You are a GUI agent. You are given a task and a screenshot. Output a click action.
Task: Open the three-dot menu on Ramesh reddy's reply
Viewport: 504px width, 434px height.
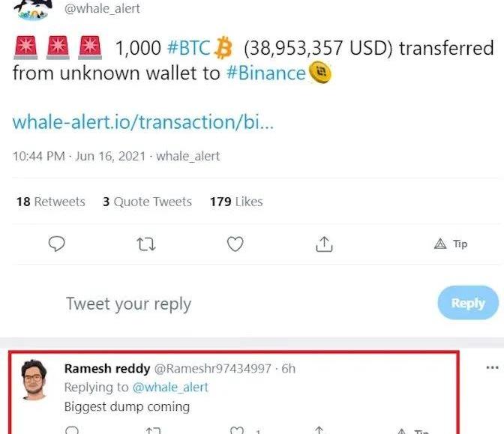click(x=493, y=367)
